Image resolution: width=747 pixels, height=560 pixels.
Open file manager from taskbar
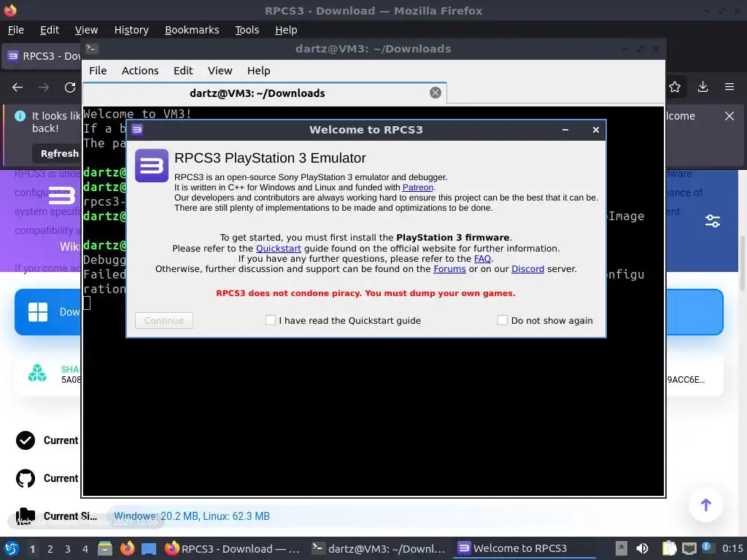(x=105, y=548)
